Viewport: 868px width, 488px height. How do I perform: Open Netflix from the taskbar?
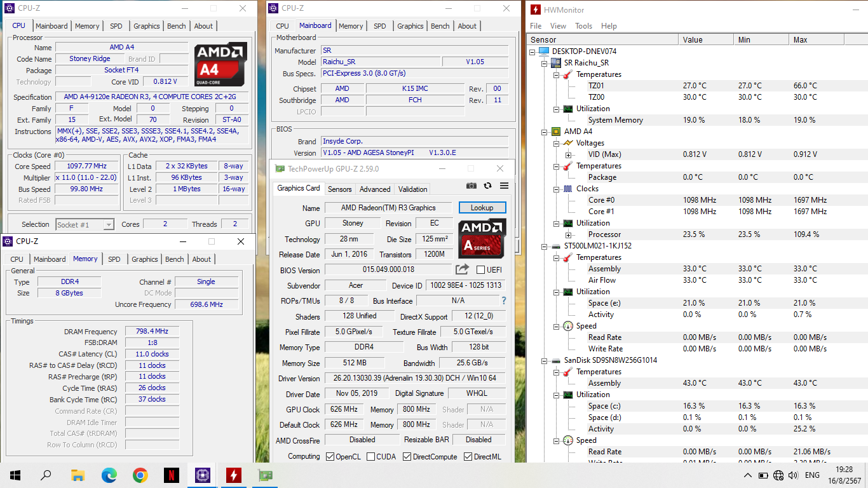click(x=172, y=475)
